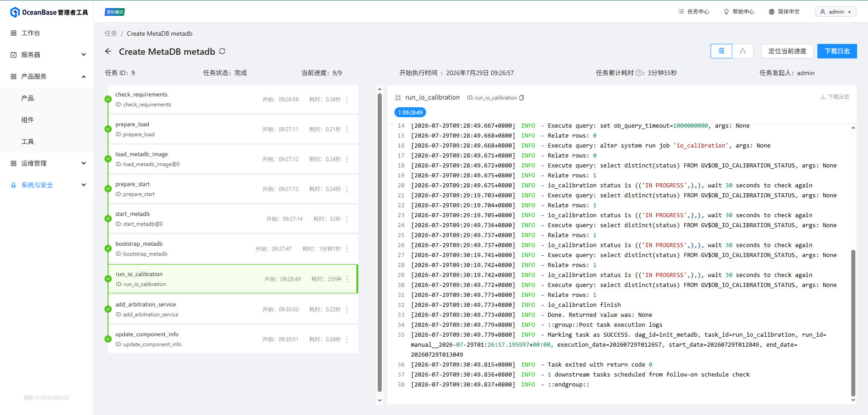Click the subtask list vertical scrollbar
The height and width of the screenshot is (415, 868).
click(x=379, y=242)
